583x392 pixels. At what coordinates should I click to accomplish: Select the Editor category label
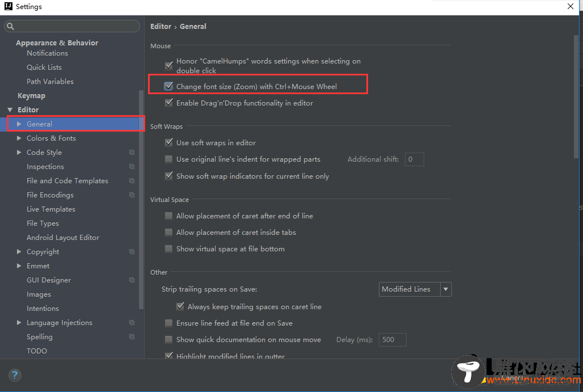28,109
